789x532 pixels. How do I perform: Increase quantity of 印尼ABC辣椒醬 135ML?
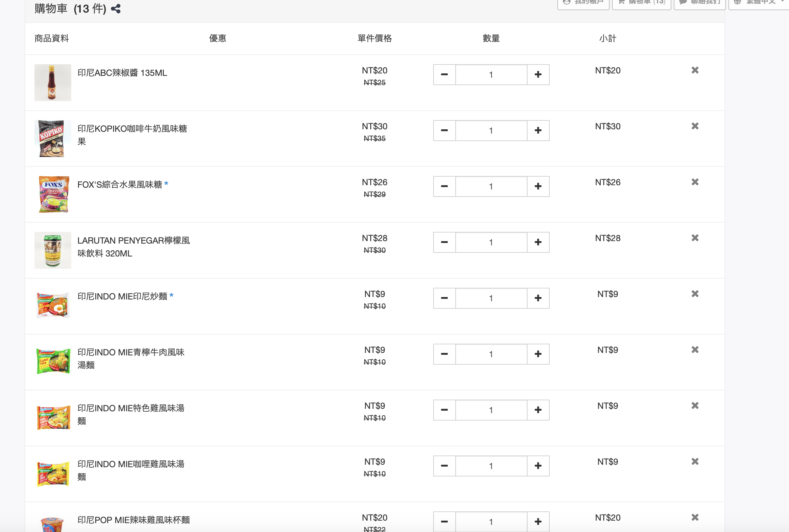pos(538,75)
